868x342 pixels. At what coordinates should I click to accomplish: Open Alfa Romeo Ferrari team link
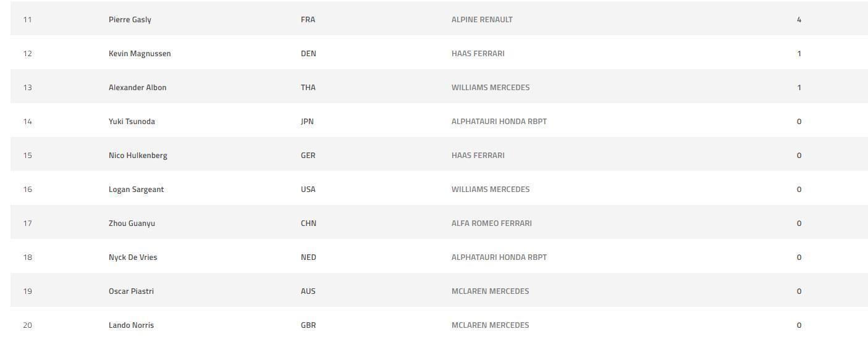coord(491,223)
